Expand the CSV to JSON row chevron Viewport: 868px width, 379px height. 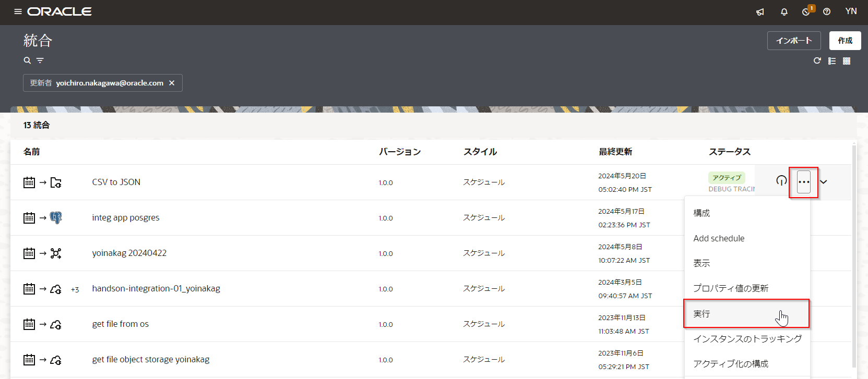pos(824,182)
